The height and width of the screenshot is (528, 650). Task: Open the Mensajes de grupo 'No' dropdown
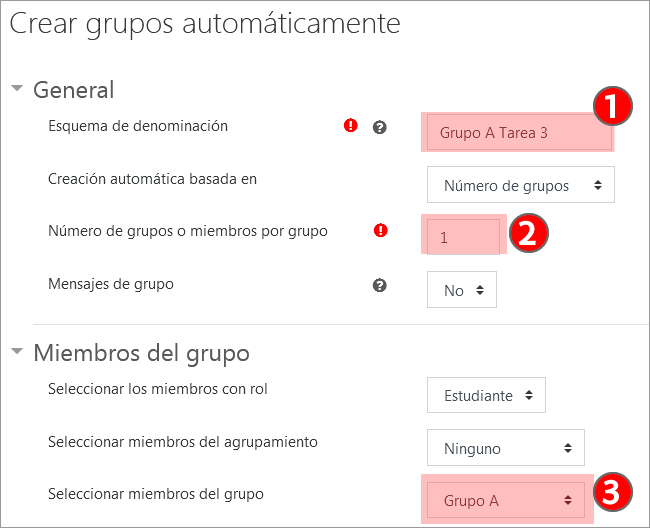[462, 290]
